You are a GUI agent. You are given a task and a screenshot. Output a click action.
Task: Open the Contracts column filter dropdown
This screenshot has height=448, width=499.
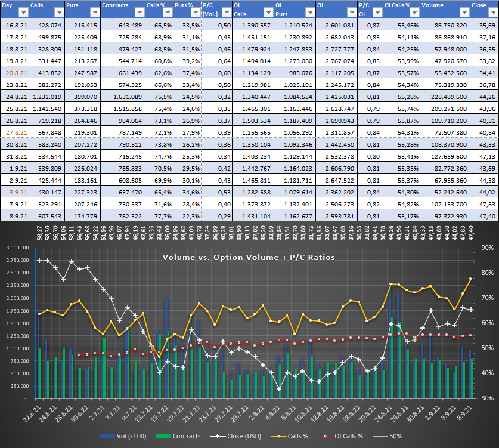(x=140, y=13)
